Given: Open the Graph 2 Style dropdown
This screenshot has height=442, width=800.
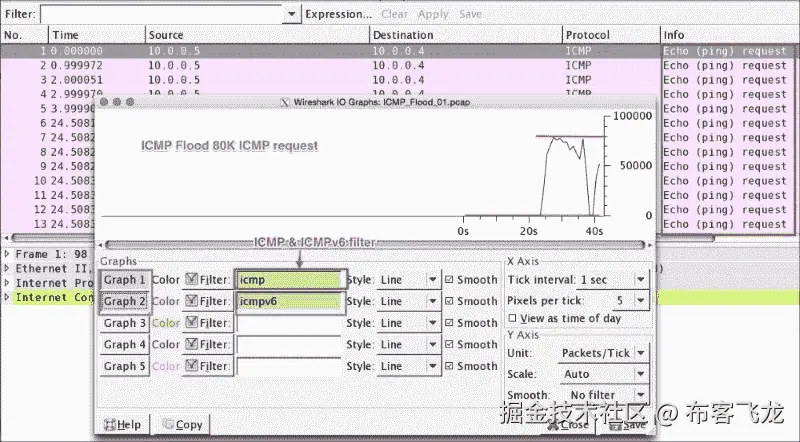Looking at the screenshot, I should coord(409,301).
